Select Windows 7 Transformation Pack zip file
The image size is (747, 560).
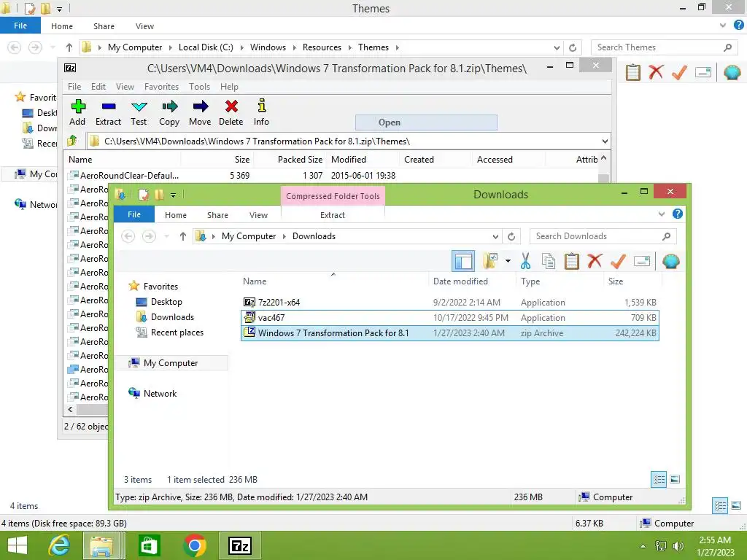[450, 332]
